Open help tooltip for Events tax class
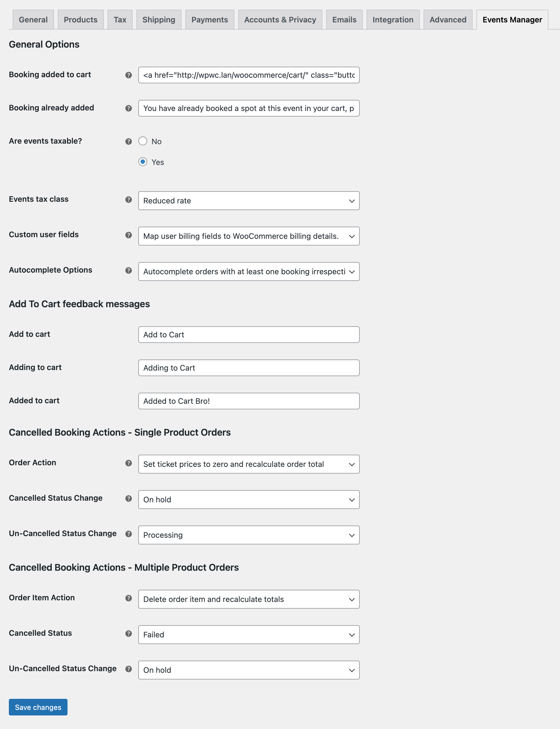The height and width of the screenshot is (729, 560). (129, 200)
